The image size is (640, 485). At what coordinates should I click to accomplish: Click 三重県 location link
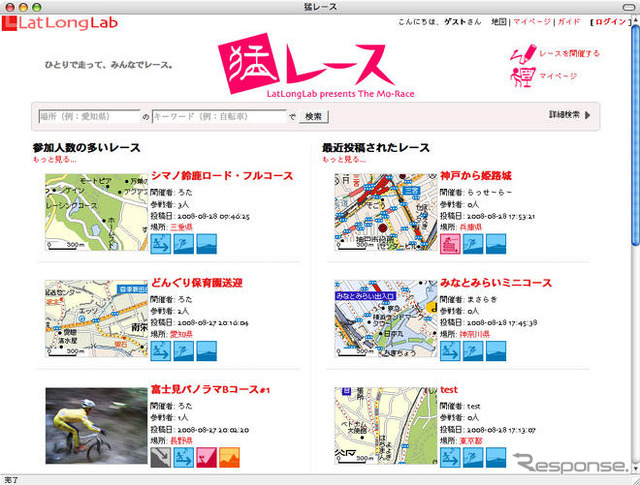[181, 227]
